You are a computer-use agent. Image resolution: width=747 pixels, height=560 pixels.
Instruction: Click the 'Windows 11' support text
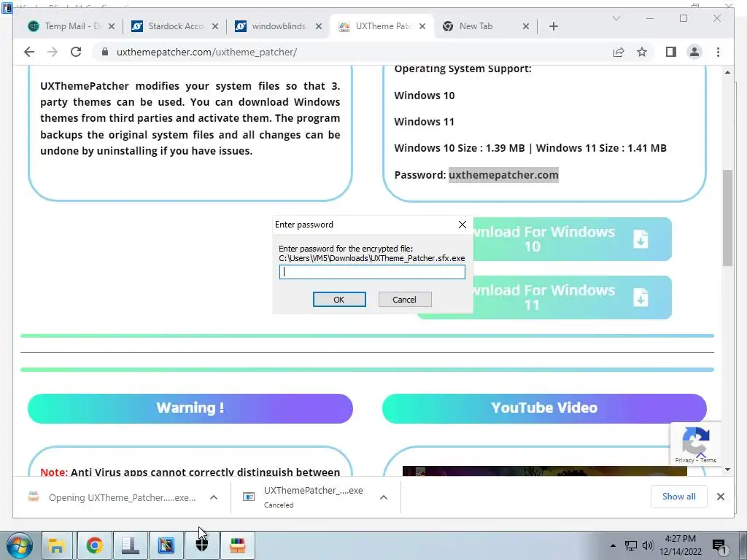tap(424, 122)
